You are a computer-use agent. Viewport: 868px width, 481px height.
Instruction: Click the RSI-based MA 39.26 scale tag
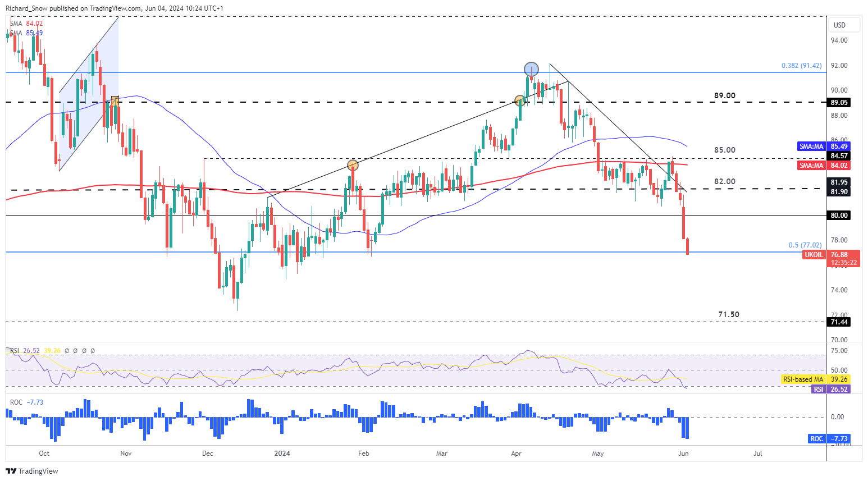click(815, 379)
